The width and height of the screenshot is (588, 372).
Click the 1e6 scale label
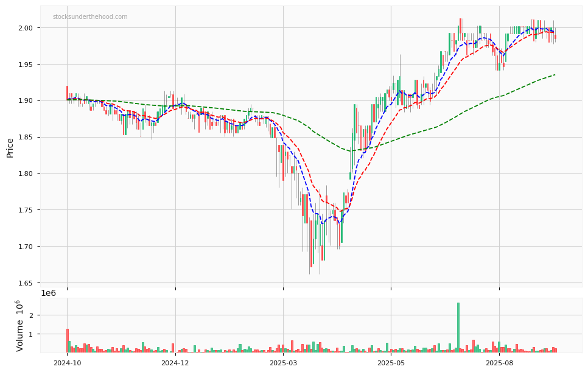48,293
